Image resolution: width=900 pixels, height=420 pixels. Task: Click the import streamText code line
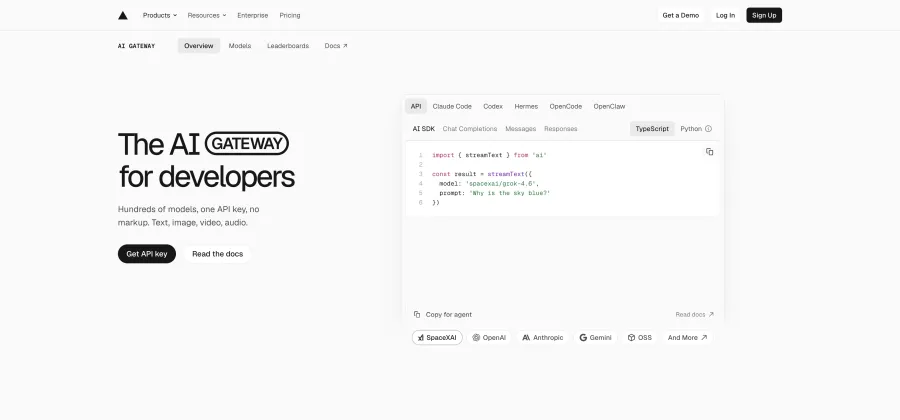coord(489,155)
